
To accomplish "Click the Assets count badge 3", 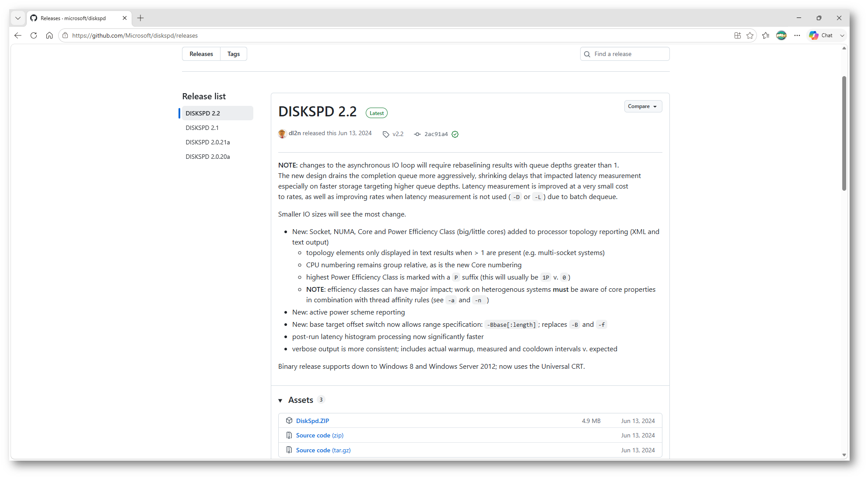I will click(x=321, y=399).
